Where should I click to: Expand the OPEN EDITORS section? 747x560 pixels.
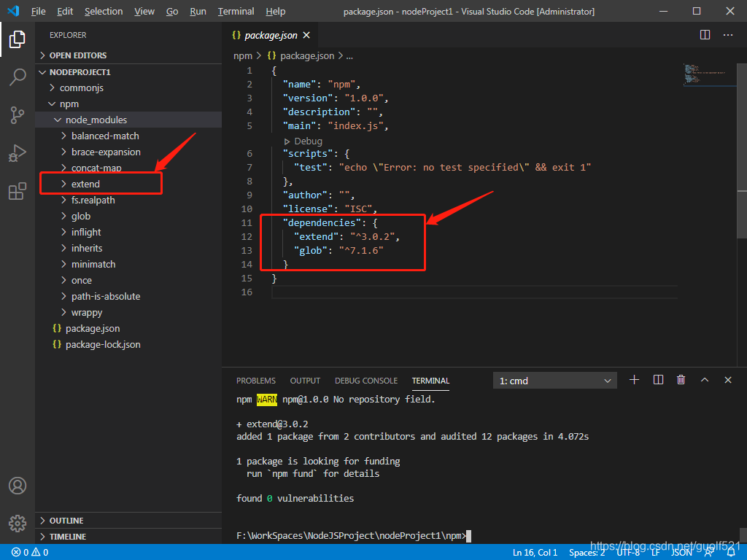tap(128, 55)
